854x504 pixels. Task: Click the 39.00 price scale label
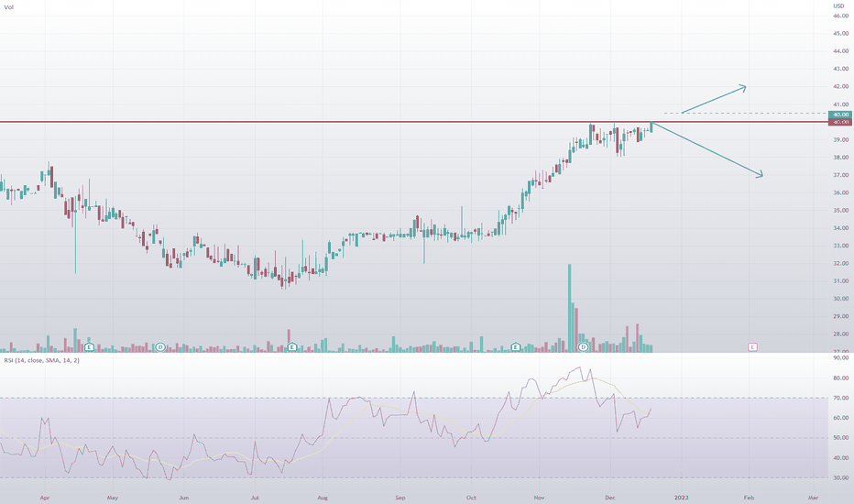click(x=840, y=139)
